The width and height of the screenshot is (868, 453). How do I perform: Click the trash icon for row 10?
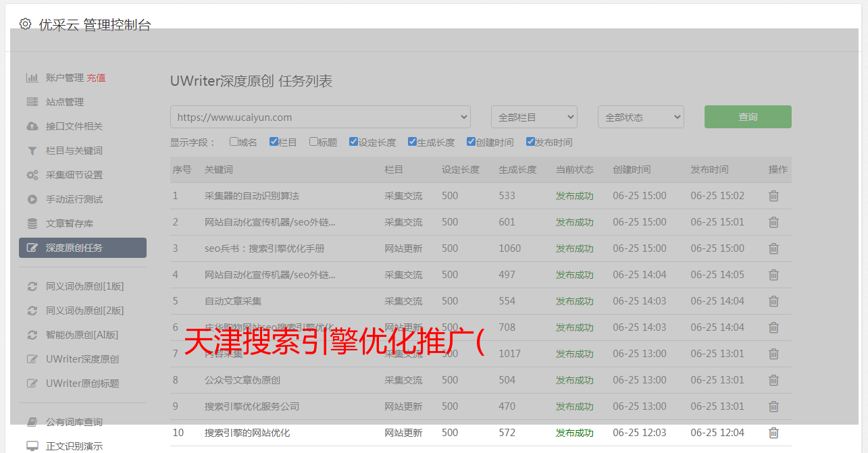coord(773,433)
